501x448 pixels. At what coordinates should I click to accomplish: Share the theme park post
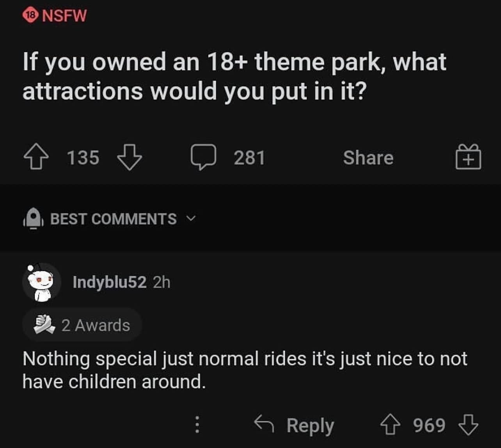368,158
